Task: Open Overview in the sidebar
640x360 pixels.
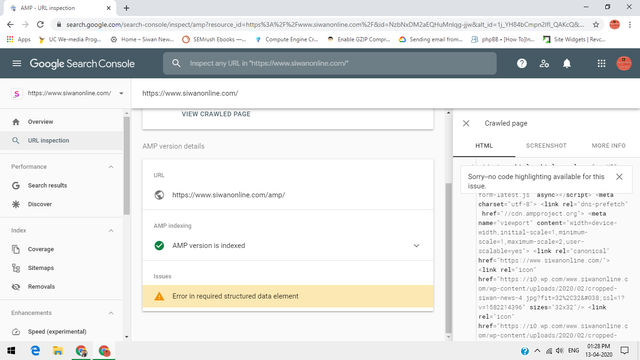Action: point(61,122)
